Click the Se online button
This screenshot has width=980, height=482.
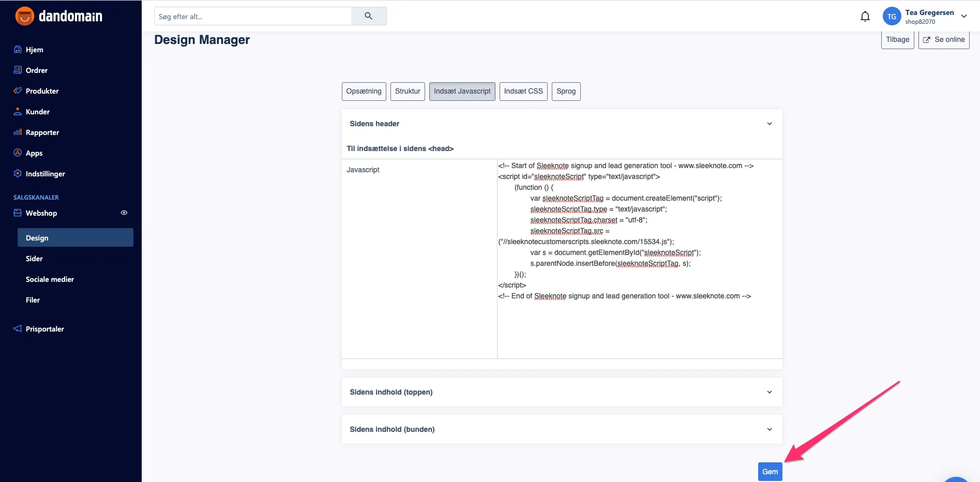(943, 40)
